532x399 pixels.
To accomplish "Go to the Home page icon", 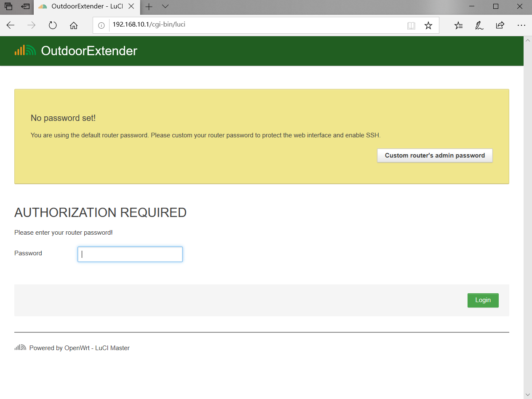I will pyautogui.click(x=74, y=25).
